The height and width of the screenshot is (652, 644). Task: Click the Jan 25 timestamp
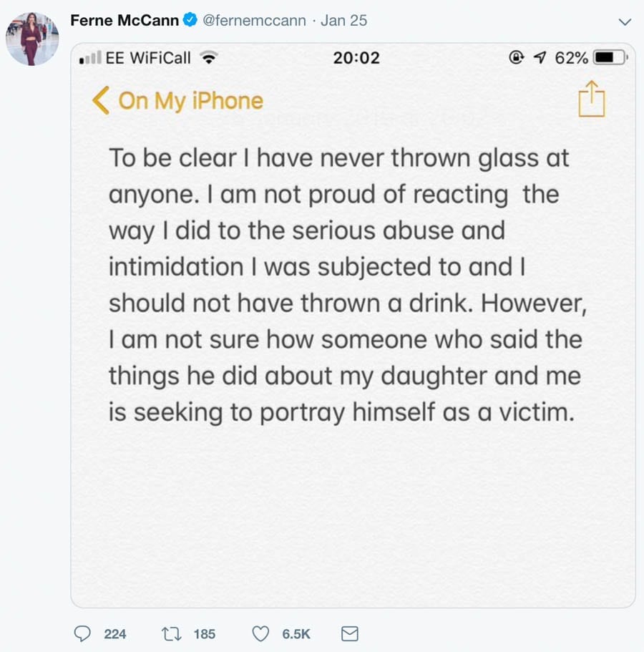(343, 21)
